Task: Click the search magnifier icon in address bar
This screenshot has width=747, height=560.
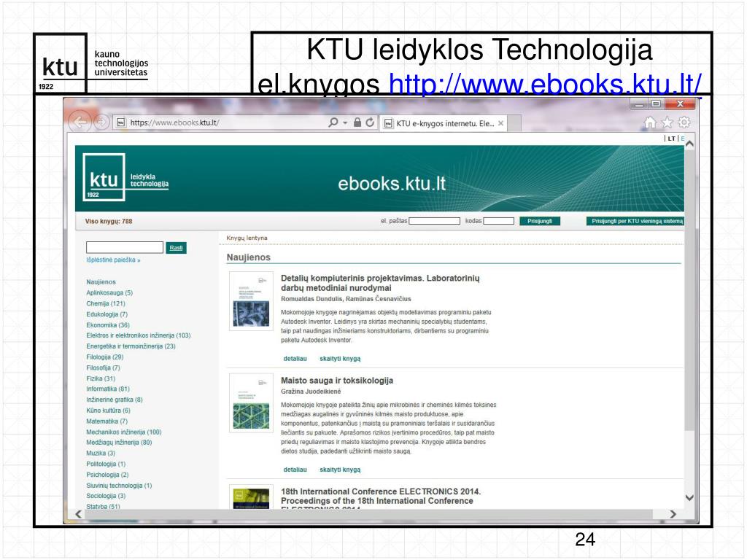Action: coord(333,122)
